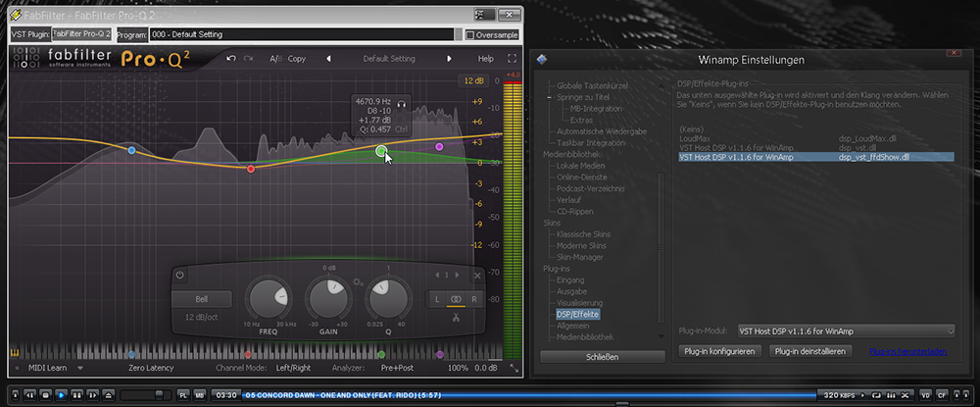The height and width of the screenshot is (407, 980).
Task: Click the redo arrow in Pro-Q 2
Action: 248,59
